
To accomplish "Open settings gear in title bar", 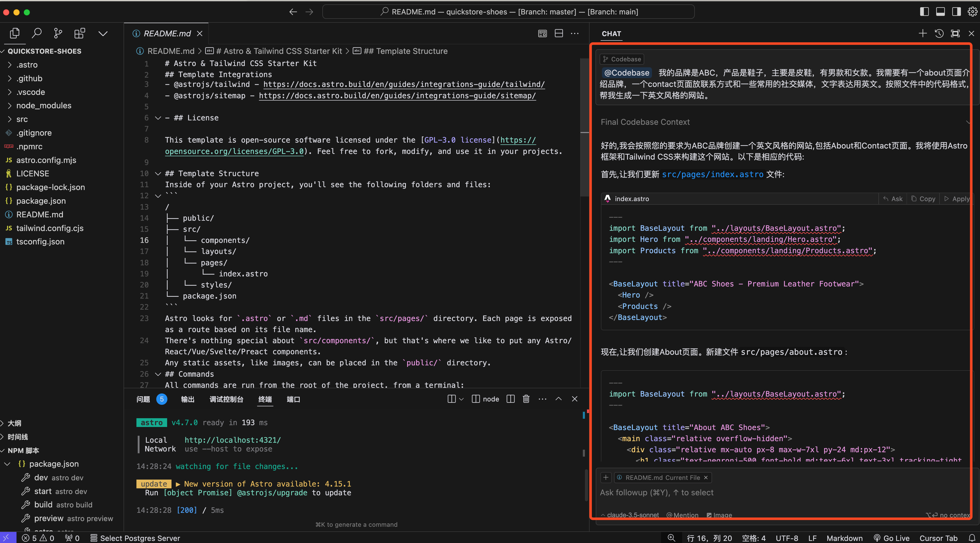I will (972, 12).
